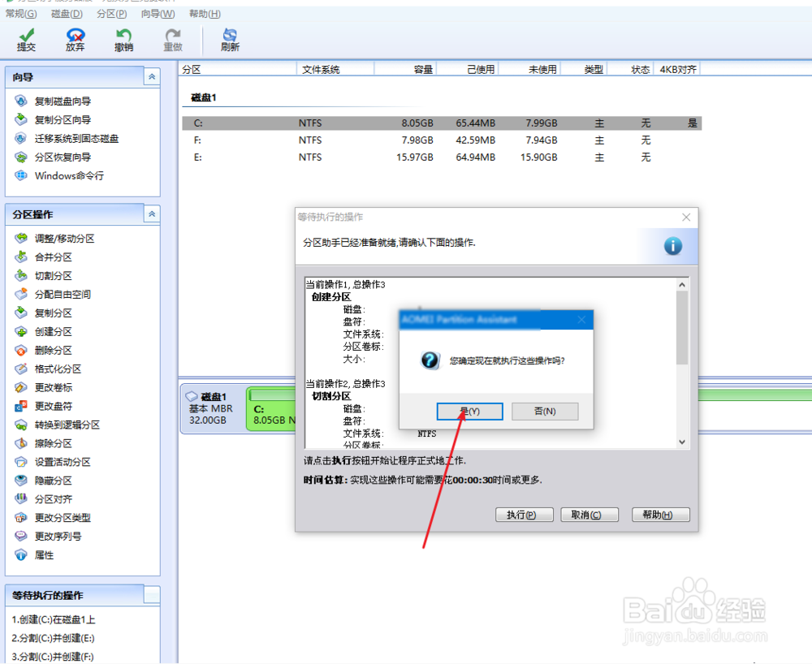The image size is (812, 664).
Task: Open the 磁盘(D) menu
Action: click(x=67, y=14)
